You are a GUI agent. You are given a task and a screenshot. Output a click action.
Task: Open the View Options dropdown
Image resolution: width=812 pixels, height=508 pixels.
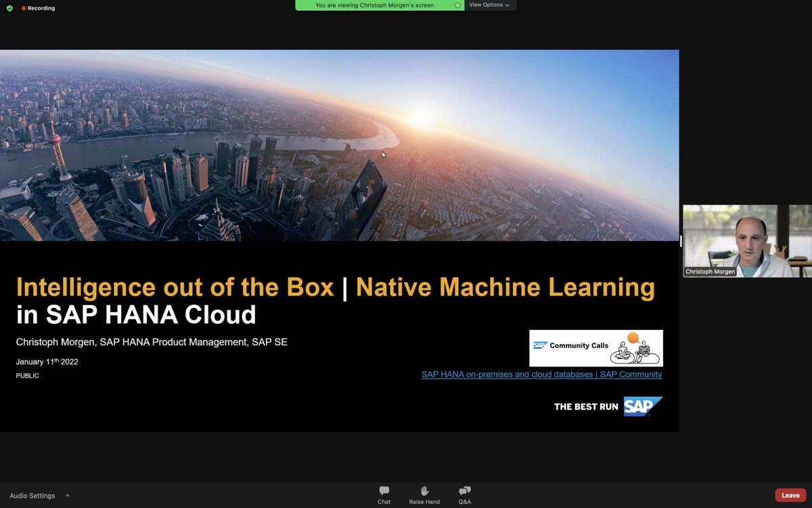(489, 5)
